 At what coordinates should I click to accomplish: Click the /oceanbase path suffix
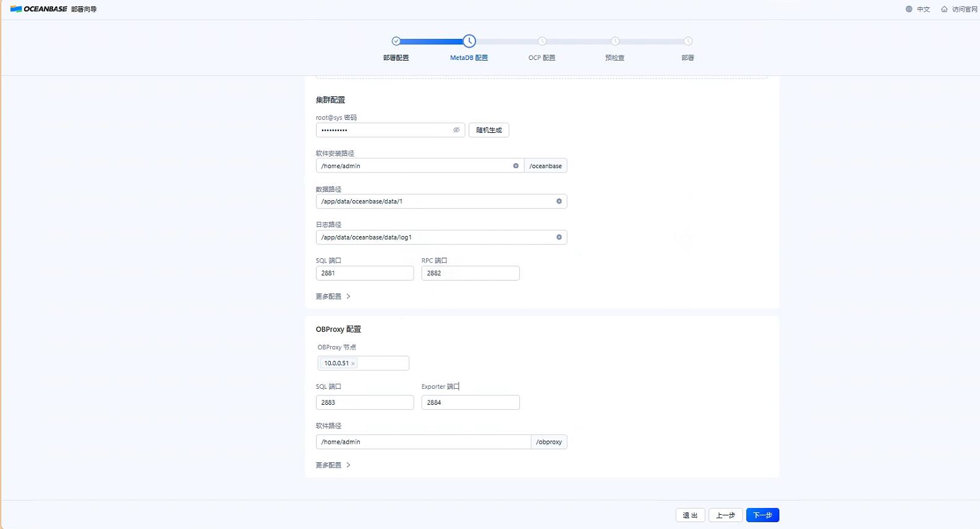click(x=545, y=166)
